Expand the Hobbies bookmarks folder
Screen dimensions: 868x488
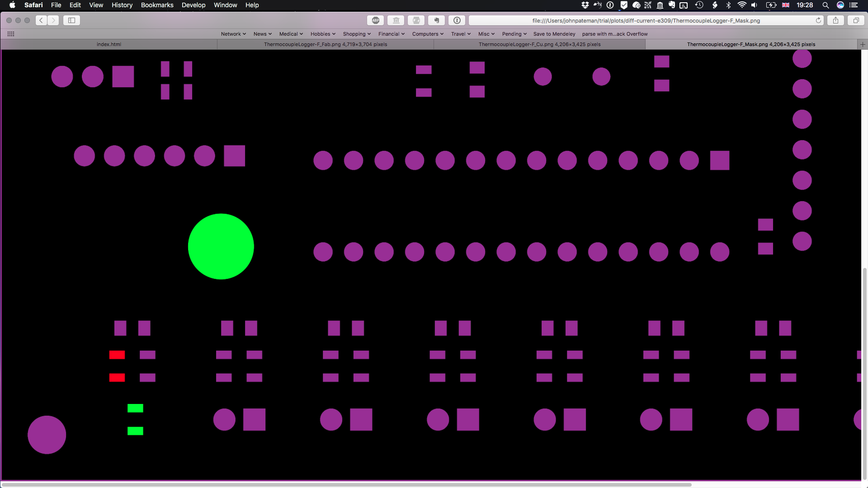(323, 34)
